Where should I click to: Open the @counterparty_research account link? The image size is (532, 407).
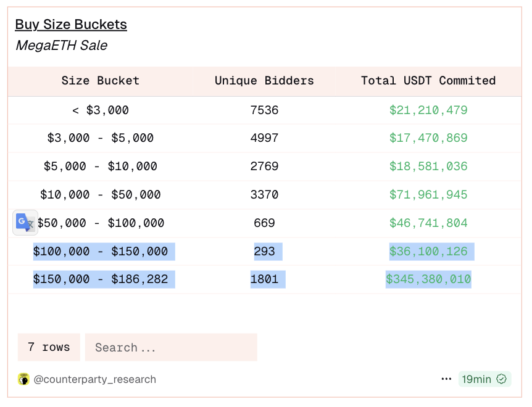pos(94,379)
